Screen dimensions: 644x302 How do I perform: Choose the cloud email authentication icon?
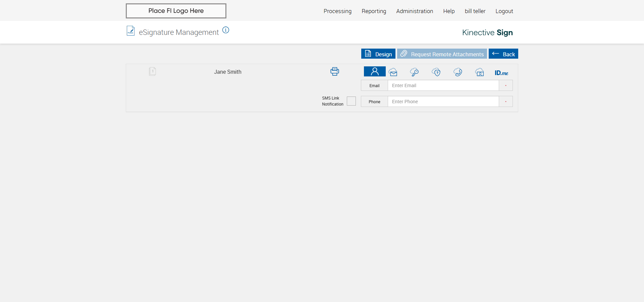click(393, 72)
